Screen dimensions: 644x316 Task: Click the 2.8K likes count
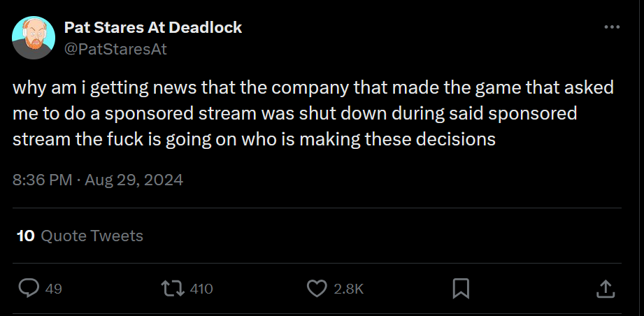click(x=348, y=289)
